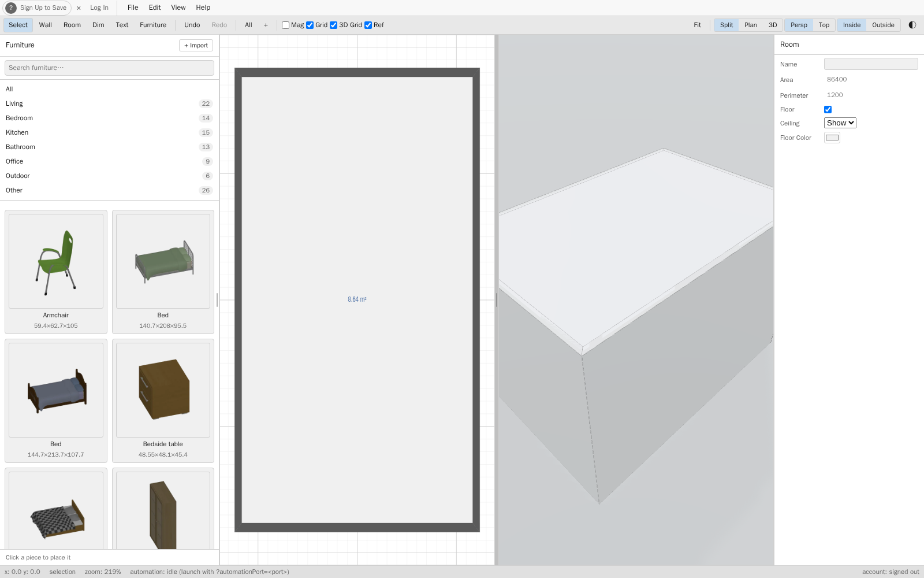Image resolution: width=924 pixels, height=578 pixels.
Task: Select the Text tool
Action: coord(122,25)
